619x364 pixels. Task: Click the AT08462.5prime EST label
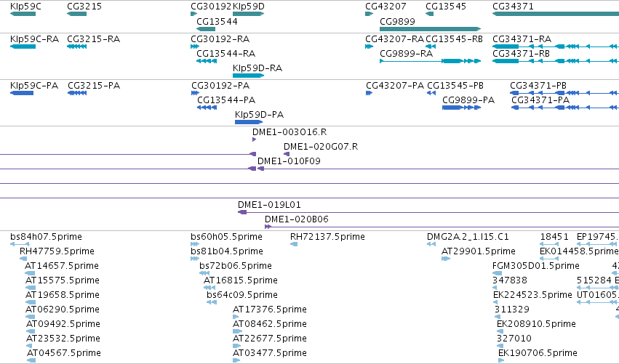pos(270,324)
